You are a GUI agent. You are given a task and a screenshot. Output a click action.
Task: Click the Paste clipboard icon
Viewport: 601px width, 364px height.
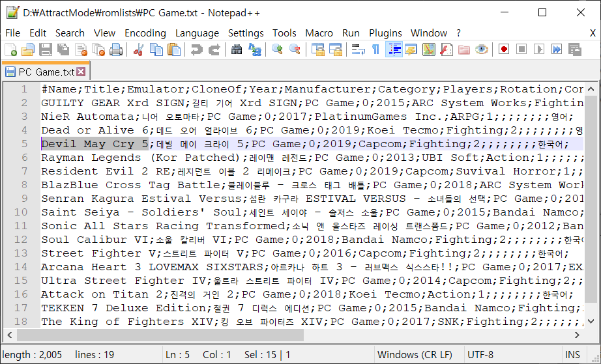(174, 49)
